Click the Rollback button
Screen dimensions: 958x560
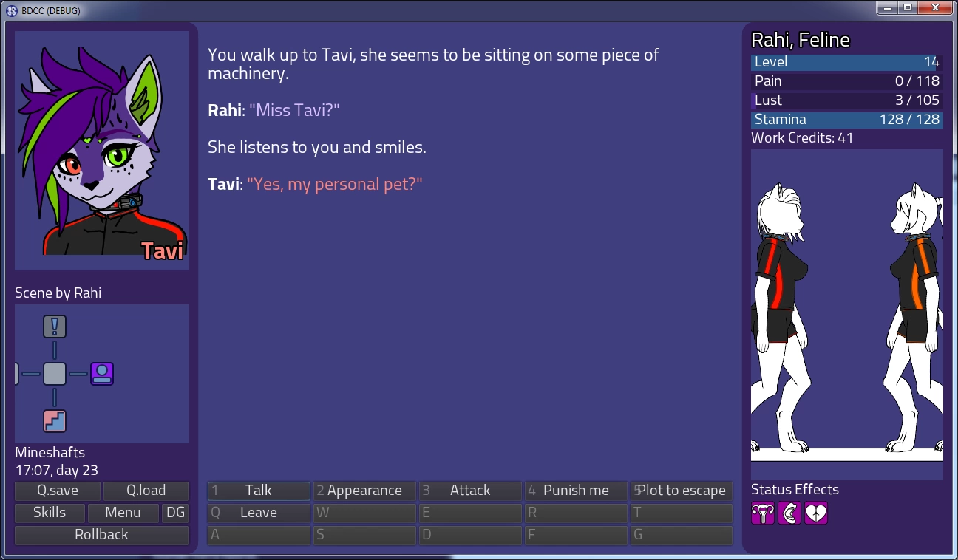[x=102, y=535]
